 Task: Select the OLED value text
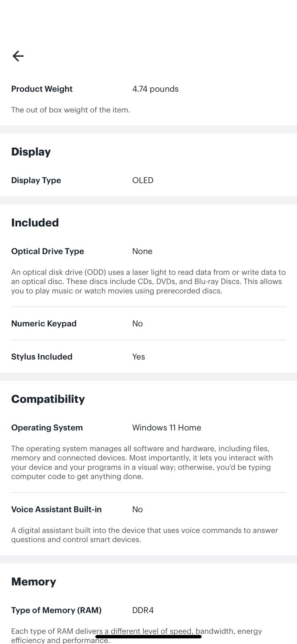point(143,180)
